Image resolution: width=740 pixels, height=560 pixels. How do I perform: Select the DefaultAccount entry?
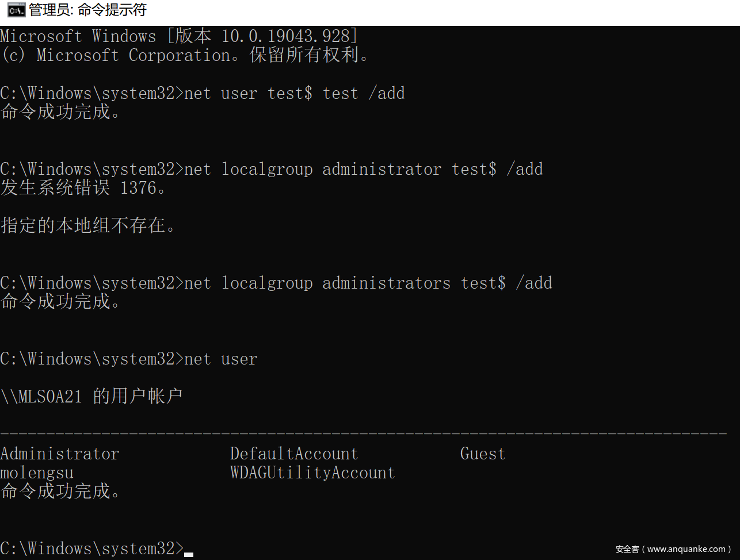tap(294, 454)
